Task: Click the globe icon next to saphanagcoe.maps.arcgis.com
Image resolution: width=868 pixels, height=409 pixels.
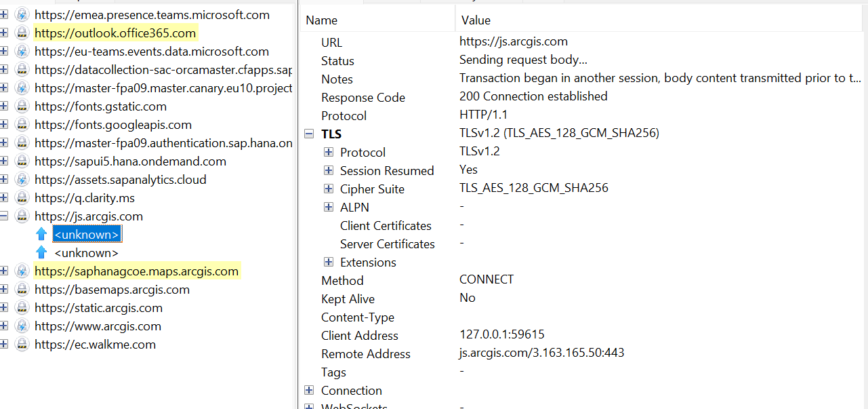Action: pyautogui.click(x=22, y=271)
